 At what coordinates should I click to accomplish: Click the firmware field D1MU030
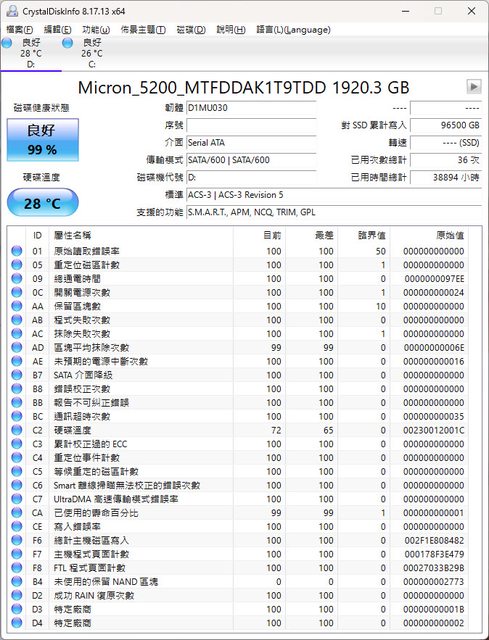click(251, 108)
